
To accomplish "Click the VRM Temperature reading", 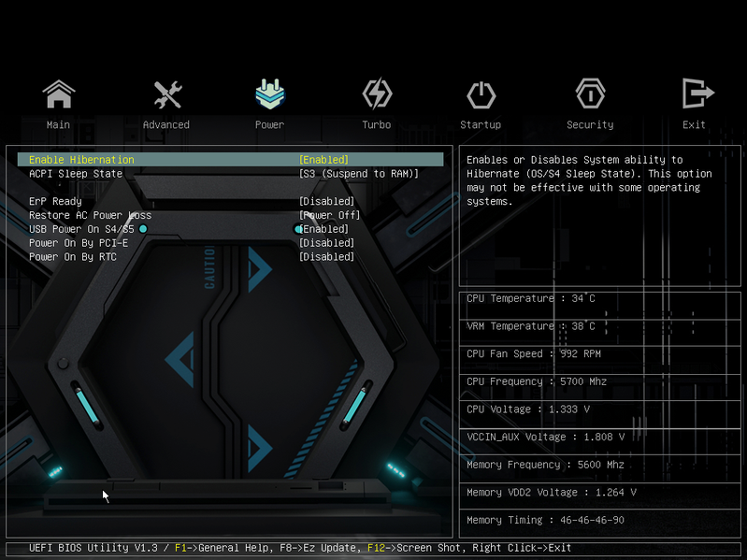I will [x=531, y=326].
